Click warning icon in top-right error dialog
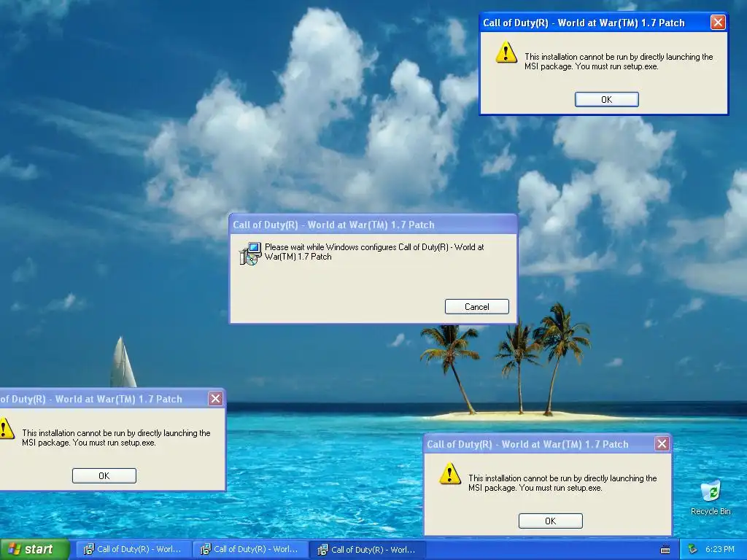The image size is (747, 560). tap(506, 52)
